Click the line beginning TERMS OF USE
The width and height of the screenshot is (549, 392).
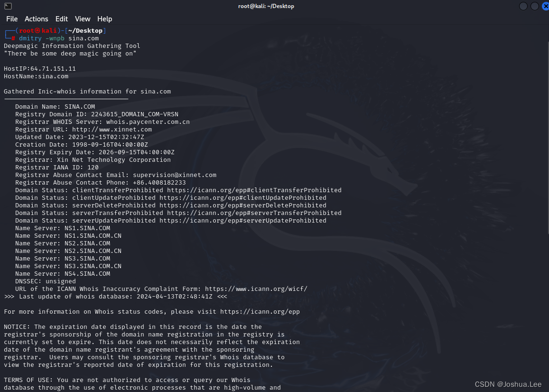[127, 380]
